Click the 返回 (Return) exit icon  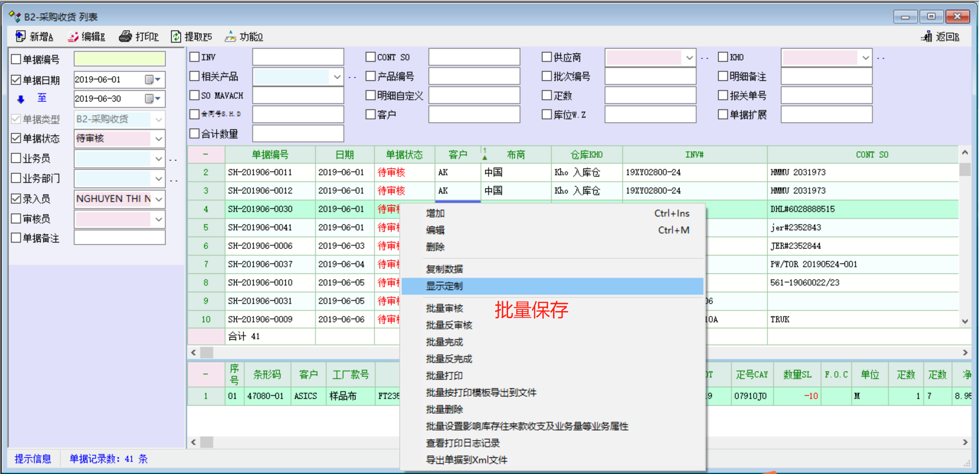click(926, 36)
